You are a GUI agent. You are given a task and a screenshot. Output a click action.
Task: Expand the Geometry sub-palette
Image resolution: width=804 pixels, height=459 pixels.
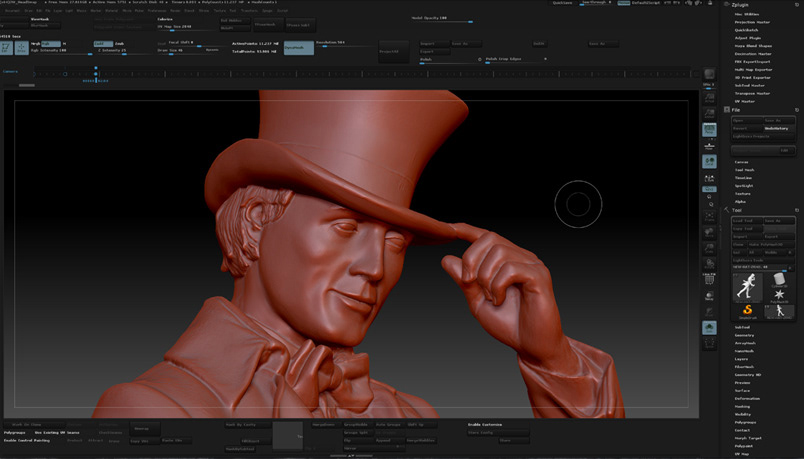(744, 335)
